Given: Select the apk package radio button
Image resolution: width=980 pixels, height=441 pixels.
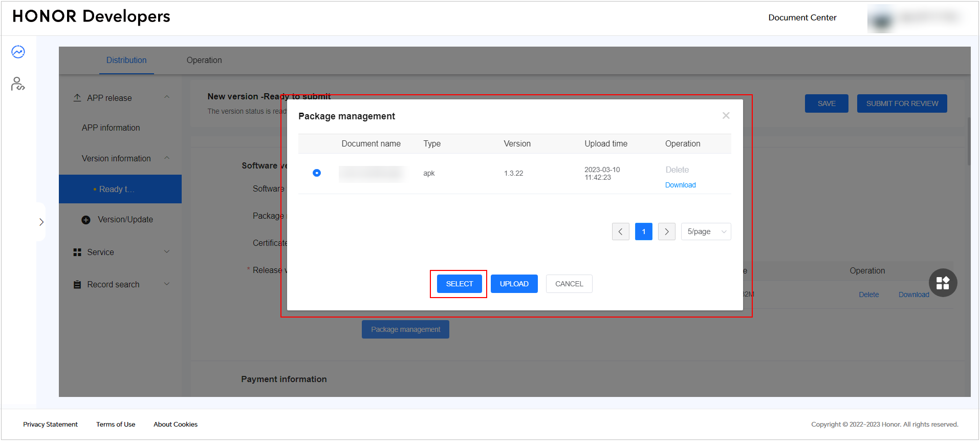Looking at the screenshot, I should point(317,173).
